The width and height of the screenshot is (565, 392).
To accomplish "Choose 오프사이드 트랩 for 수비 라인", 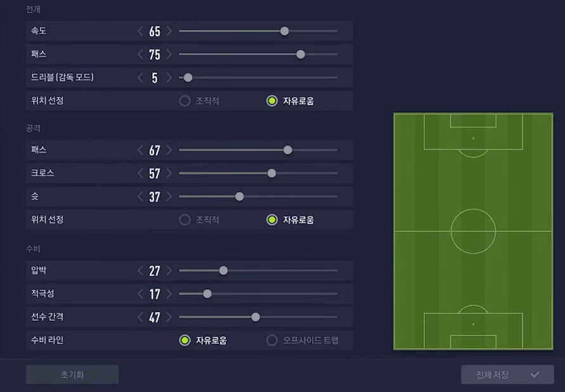I will (272, 341).
